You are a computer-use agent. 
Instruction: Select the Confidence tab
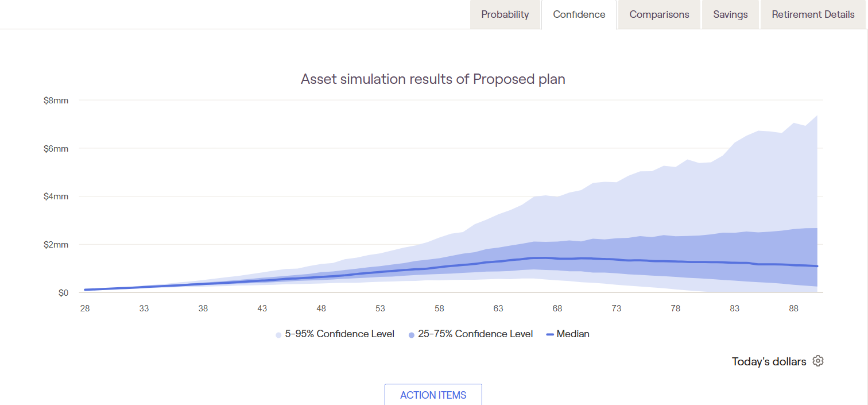click(x=579, y=15)
